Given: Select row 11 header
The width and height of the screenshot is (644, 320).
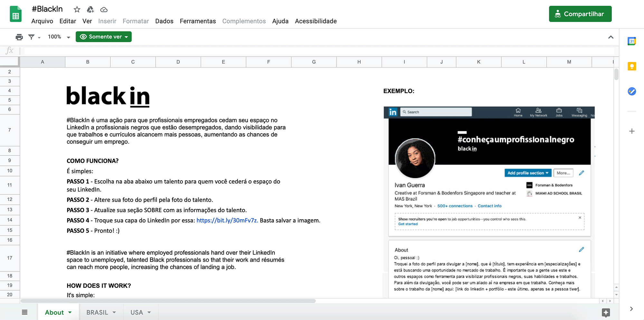Looking at the screenshot, I should [x=10, y=185].
